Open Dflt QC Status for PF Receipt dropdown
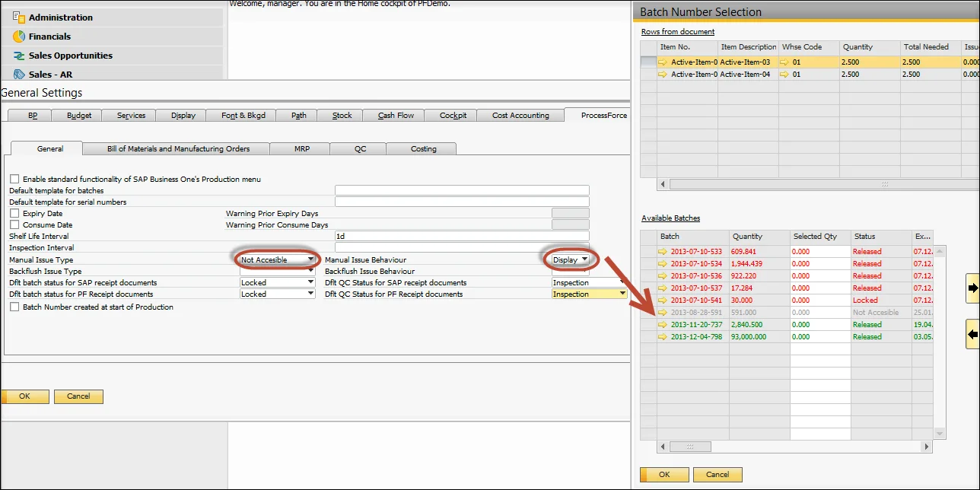This screenshot has height=490, width=980. (622, 294)
